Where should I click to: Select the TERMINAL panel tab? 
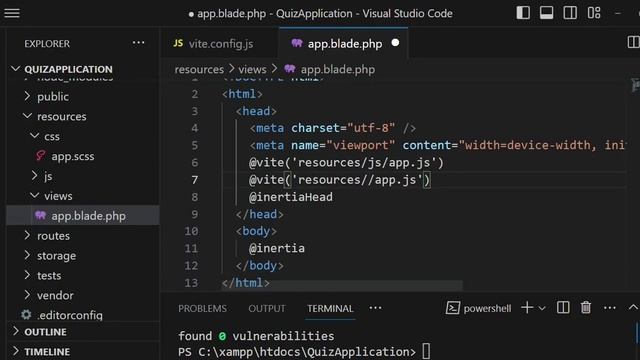click(x=330, y=309)
